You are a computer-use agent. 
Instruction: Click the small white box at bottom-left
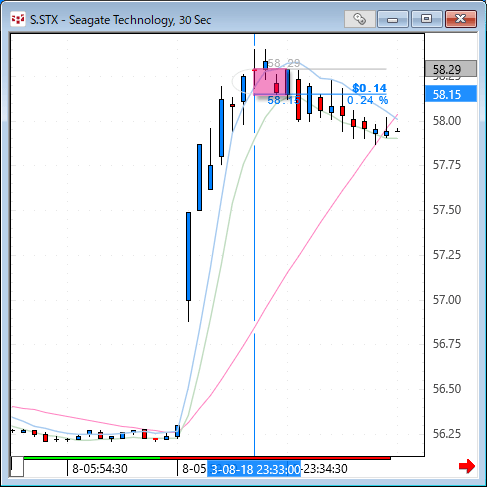click(17, 467)
